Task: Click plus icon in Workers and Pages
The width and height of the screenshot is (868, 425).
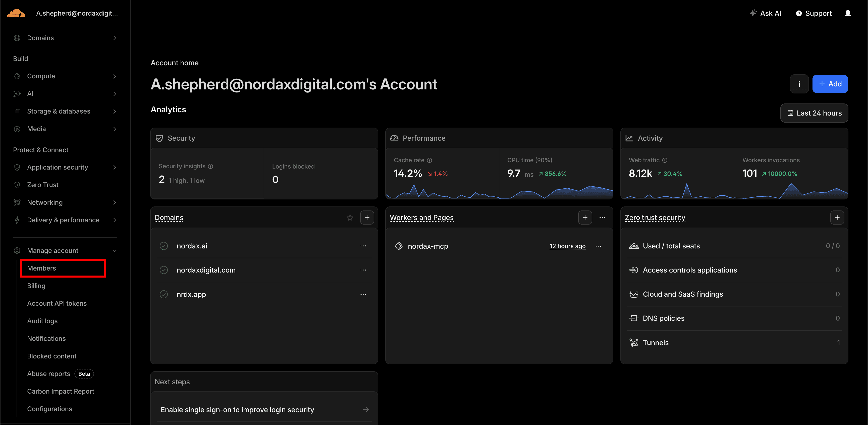Action: (x=585, y=218)
